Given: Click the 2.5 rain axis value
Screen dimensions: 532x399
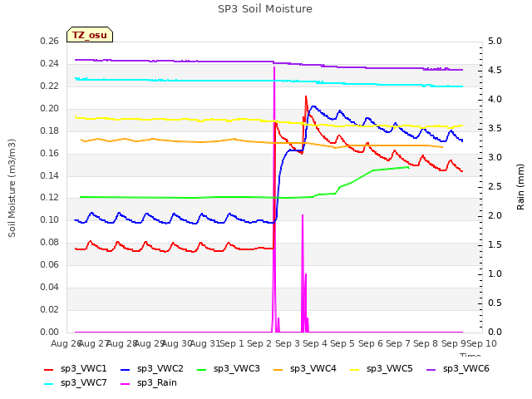Looking at the screenshot, I should pyautogui.click(x=495, y=186).
